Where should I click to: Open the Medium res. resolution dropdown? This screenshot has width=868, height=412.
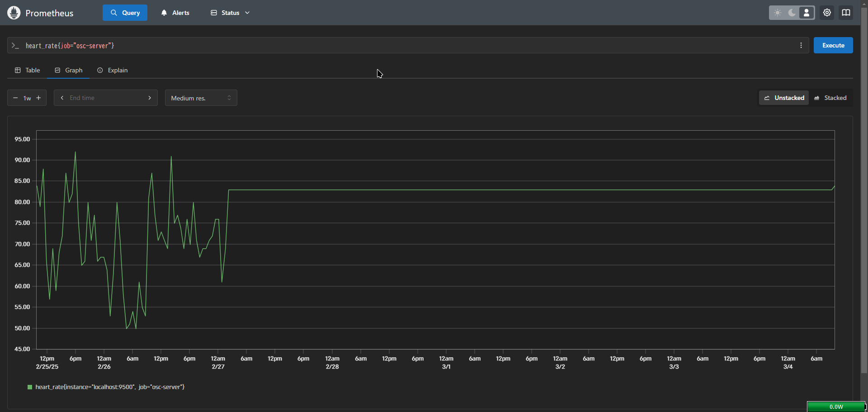pyautogui.click(x=201, y=98)
